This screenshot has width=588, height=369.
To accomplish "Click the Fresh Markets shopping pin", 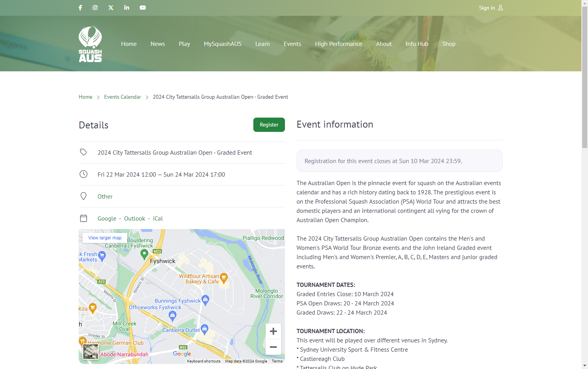I will (x=102, y=256).
